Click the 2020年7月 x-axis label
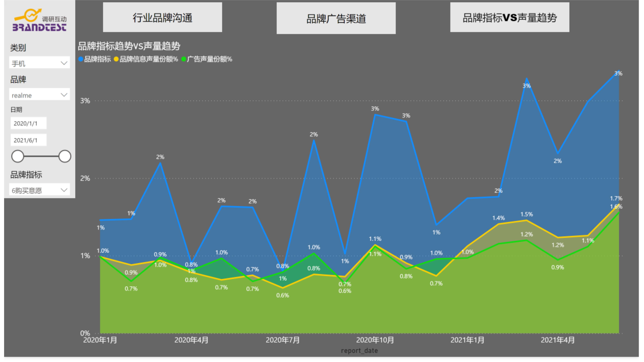Screen dimensions: 644x362 (x=282, y=340)
